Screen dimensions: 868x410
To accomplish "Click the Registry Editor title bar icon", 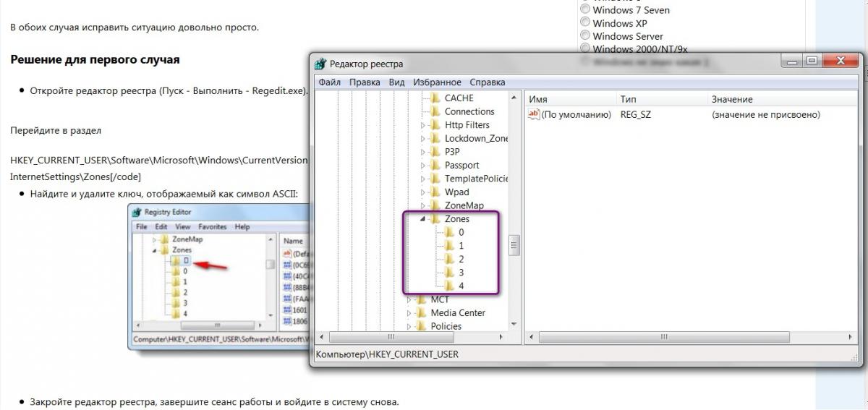I will click(137, 212).
